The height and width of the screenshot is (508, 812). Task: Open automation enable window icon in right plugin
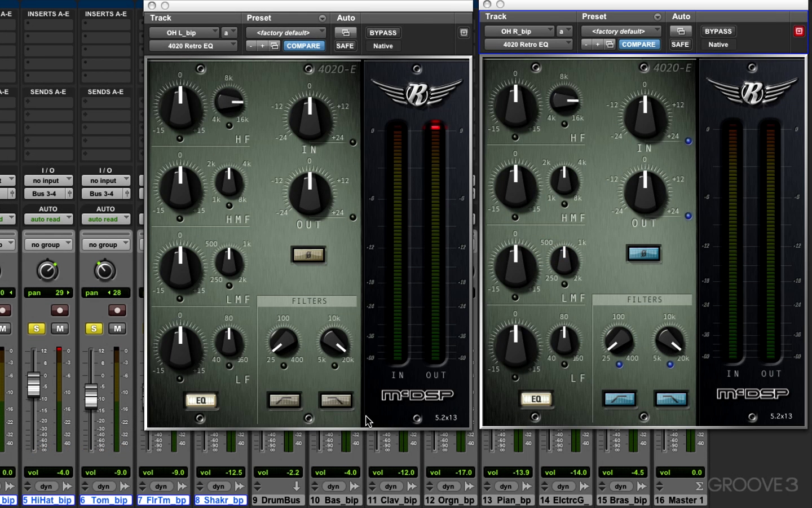pos(681,32)
